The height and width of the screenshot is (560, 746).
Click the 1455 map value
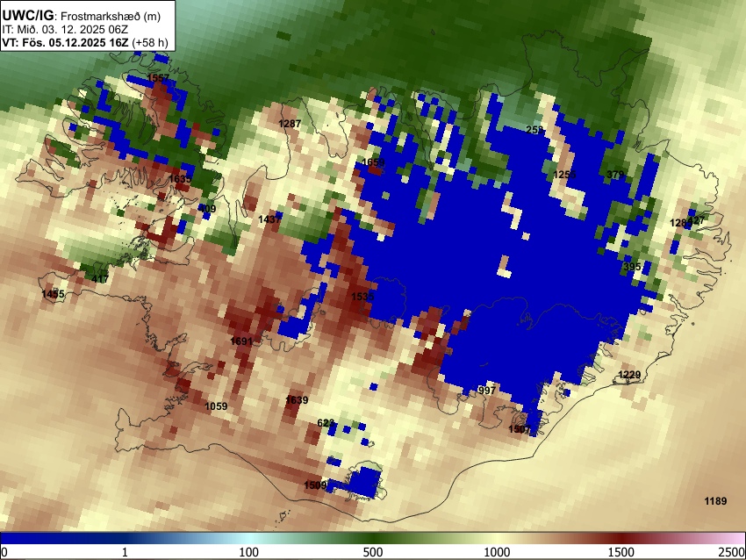pos(53,294)
